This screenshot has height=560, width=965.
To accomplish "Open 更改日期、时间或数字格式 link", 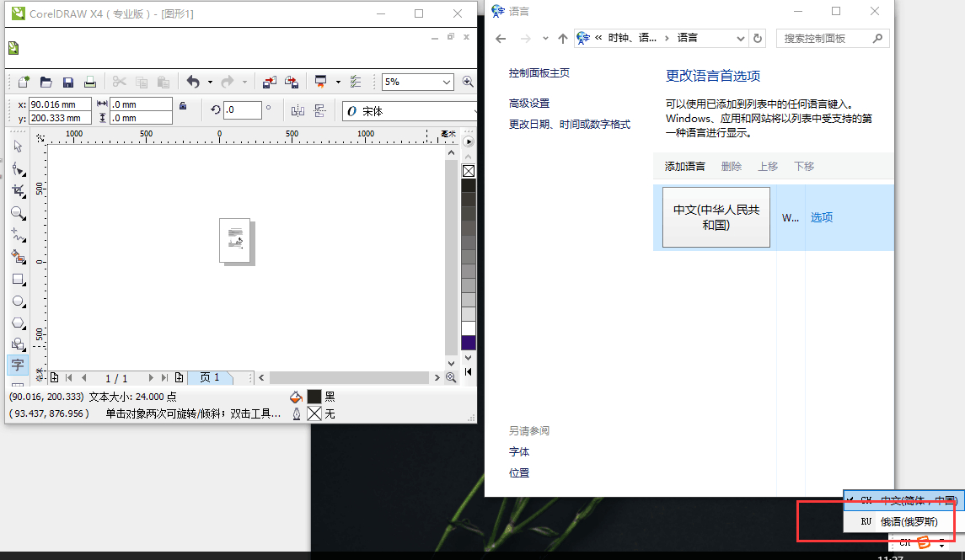I will click(569, 124).
